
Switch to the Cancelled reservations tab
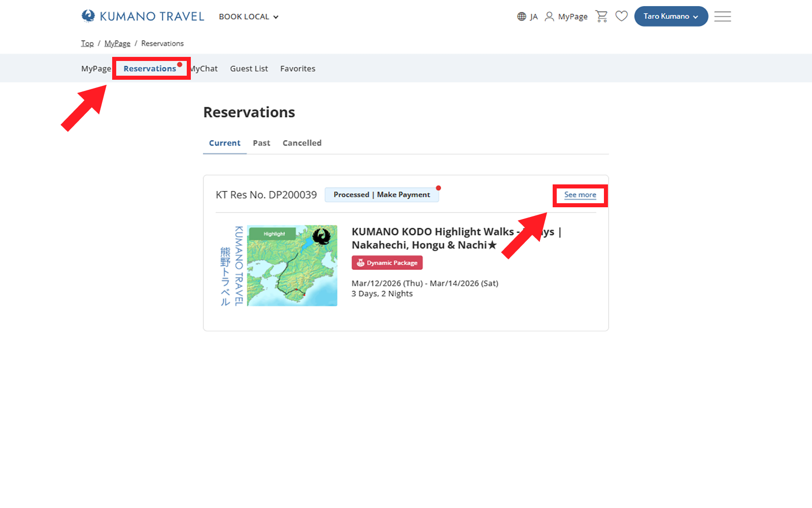point(302,143)
